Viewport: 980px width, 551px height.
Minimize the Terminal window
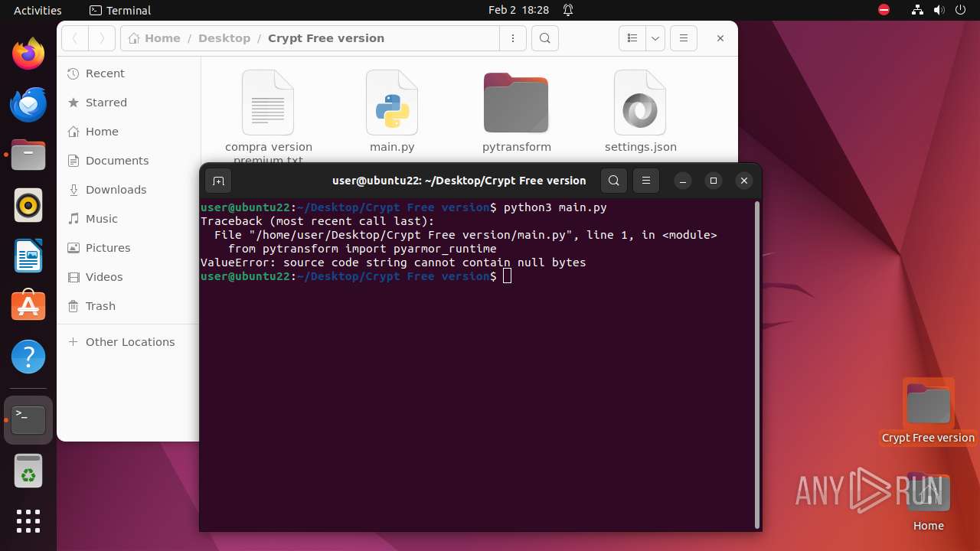tap(683, 181)
